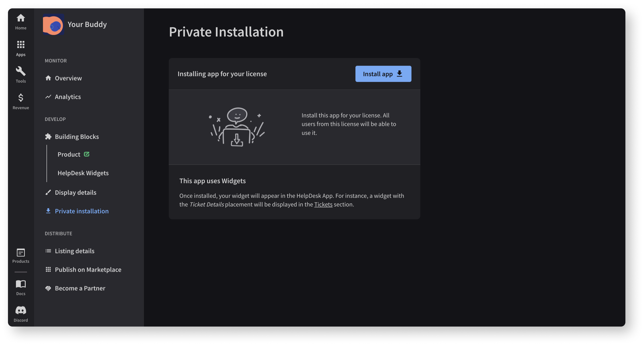
Task: Open the Become a Partner page
Action: click(80, 288)
